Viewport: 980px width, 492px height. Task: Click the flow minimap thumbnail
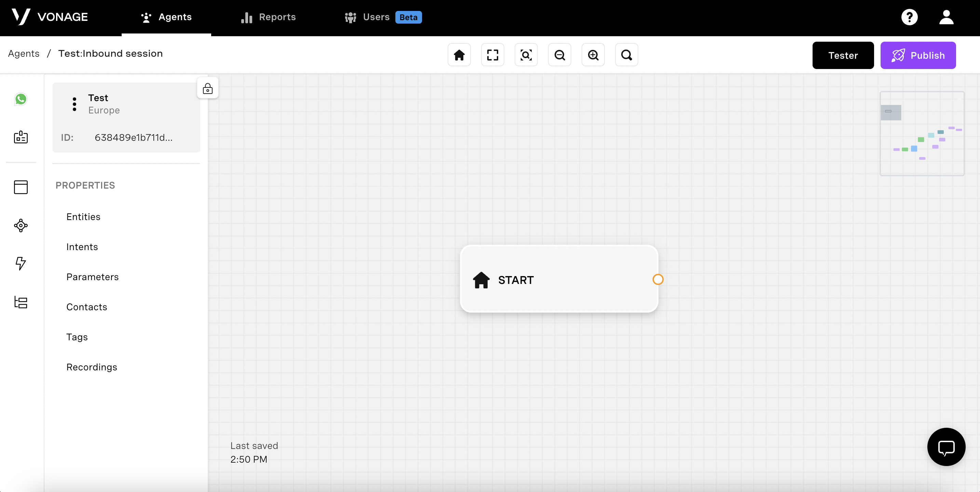tap(922, 134)
